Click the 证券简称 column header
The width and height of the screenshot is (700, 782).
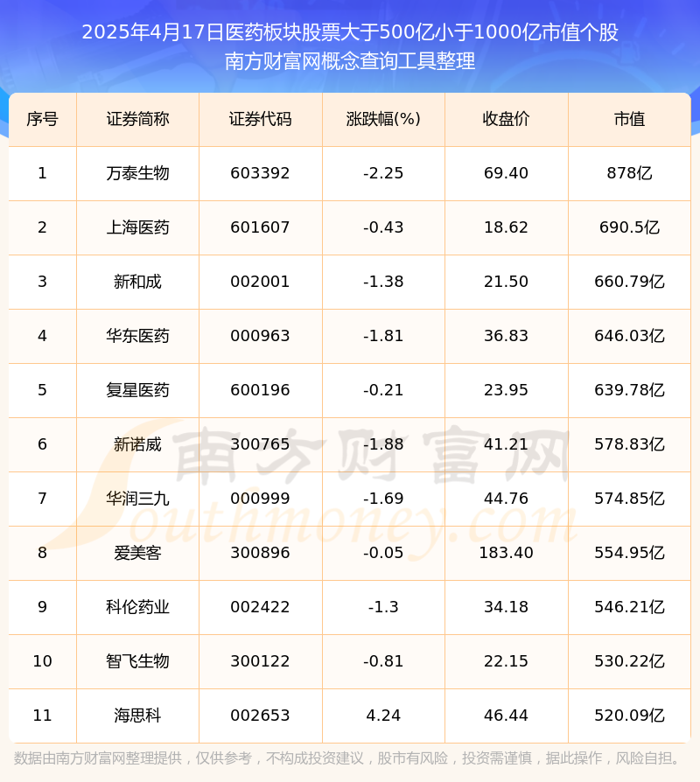point(137,119)
